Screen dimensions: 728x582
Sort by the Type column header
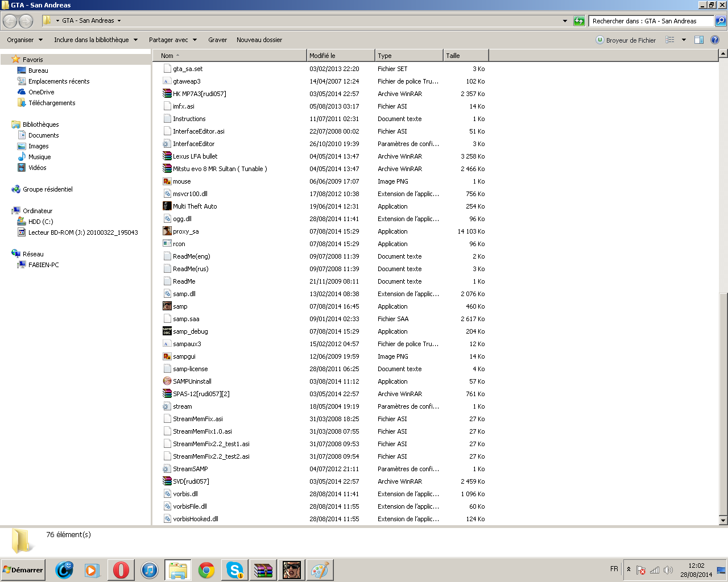[409, 56]
